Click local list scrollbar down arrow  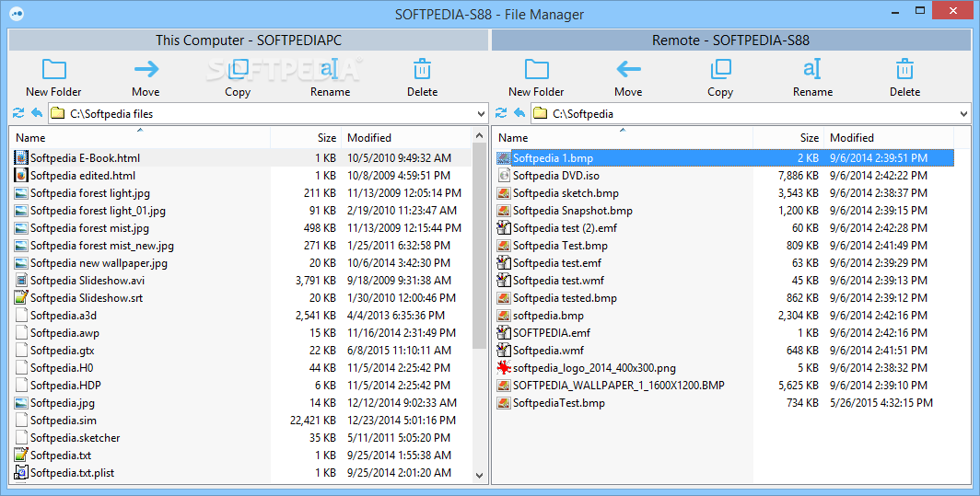click(479, 476)
